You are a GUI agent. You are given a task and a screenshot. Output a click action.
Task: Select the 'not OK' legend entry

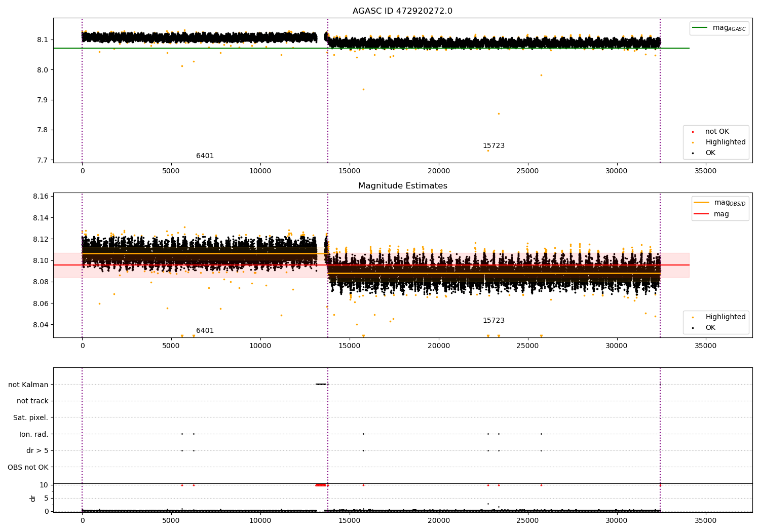716,132
